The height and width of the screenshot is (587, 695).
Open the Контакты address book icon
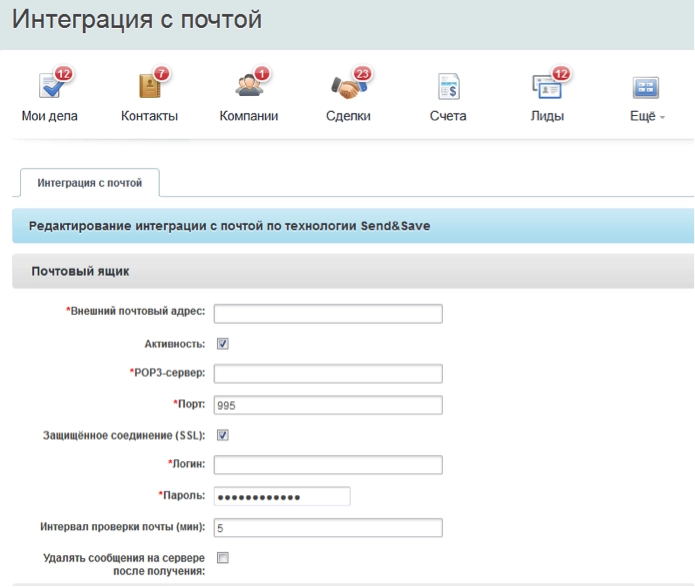[x=148, y=88]
